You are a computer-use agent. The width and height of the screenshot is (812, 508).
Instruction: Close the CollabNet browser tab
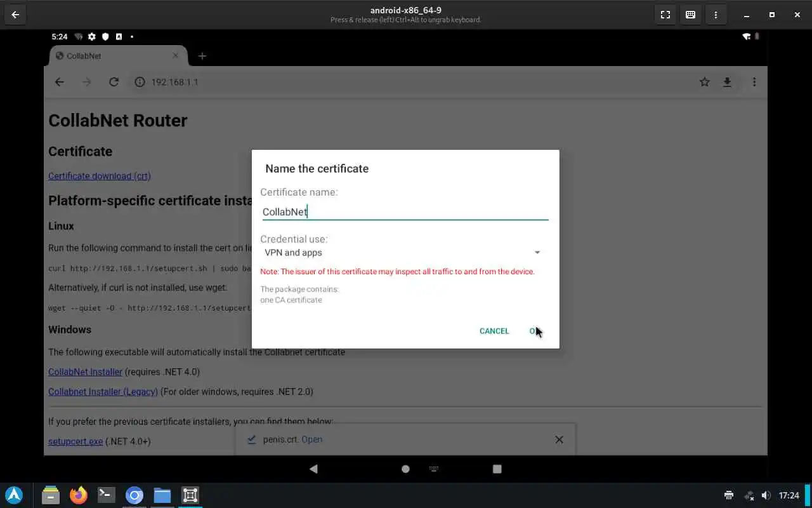[176, 56]
